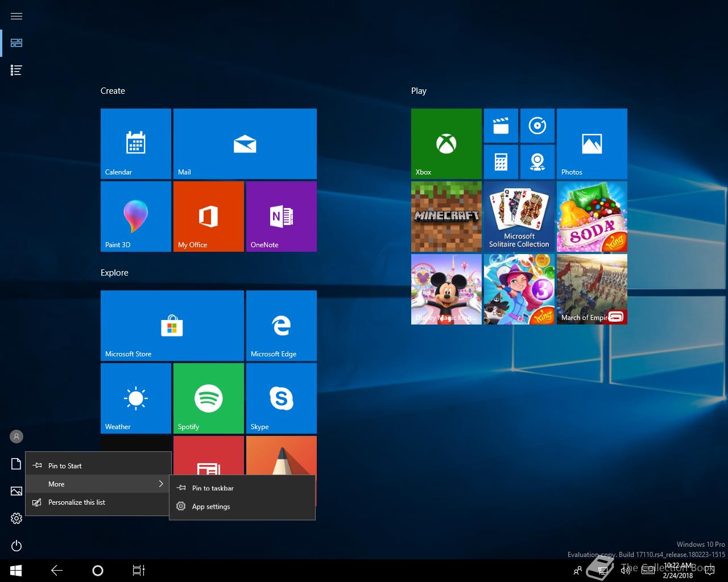This screenshot has height=582, width=728.
Task: Open Cortana circle on taskbar
Action: tap(98, 571)
